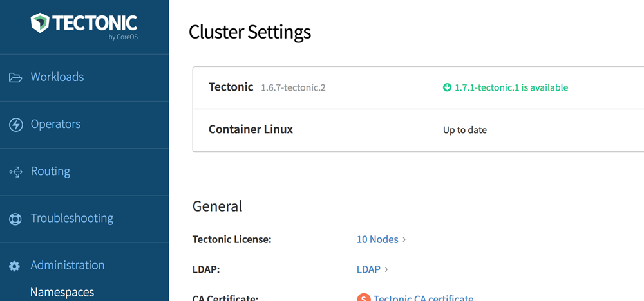Click the Administration gear icon
This screenshot has width=644, height=301.
click(14, 266)
